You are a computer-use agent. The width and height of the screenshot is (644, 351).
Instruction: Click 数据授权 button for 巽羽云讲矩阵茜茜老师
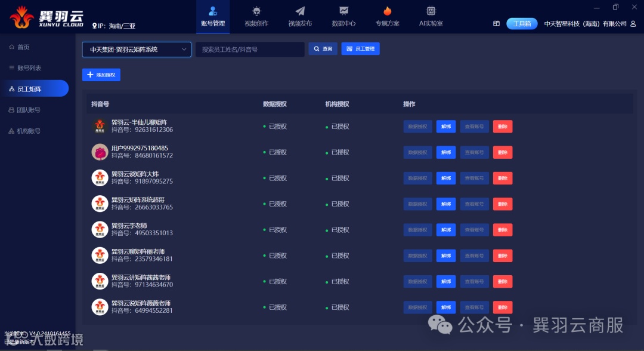point(417,282)
